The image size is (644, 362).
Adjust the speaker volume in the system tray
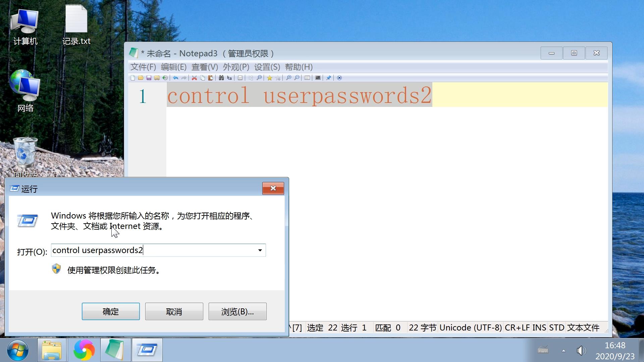[x=581, y=350]
